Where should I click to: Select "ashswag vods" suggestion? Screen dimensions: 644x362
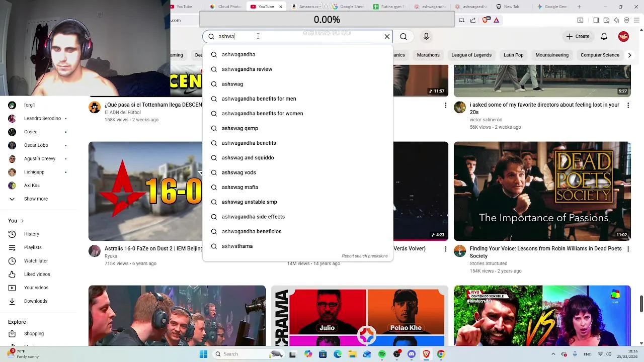[x=297, y=172]
